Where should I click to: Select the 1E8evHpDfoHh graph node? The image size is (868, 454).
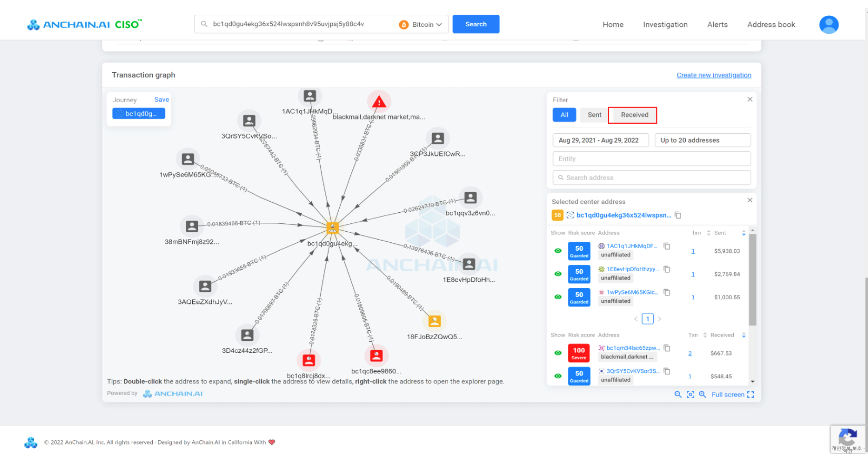point(469,264)
